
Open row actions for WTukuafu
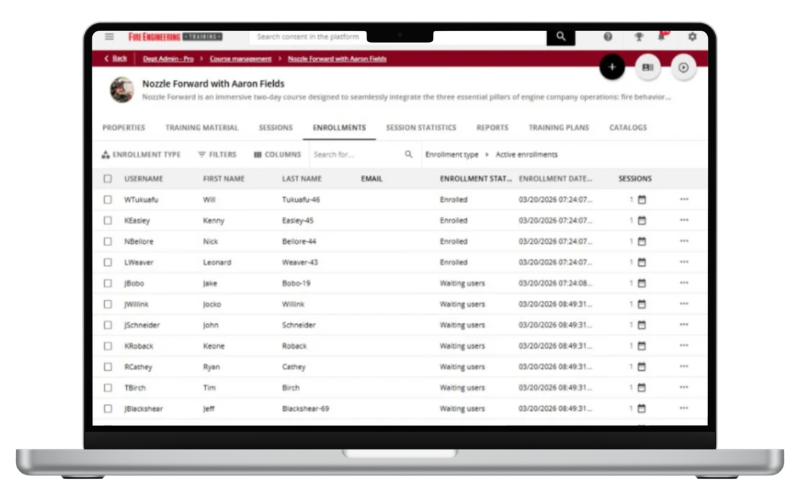click(x=684, y=199)
